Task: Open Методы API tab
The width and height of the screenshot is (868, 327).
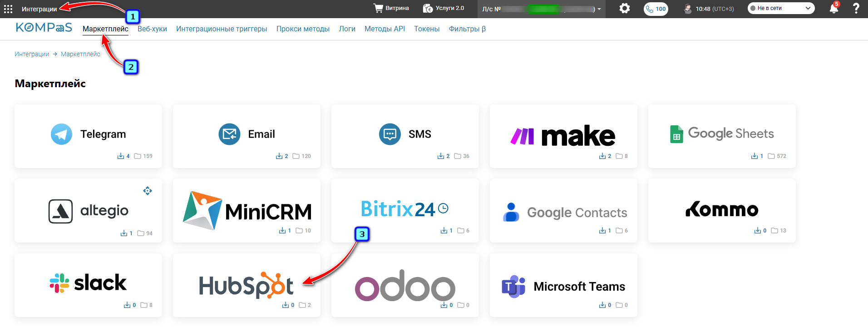Action: tap(385, 29)
